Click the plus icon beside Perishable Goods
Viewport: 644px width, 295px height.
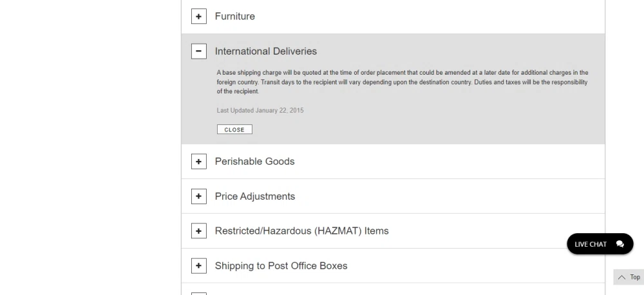click(199, 162)
